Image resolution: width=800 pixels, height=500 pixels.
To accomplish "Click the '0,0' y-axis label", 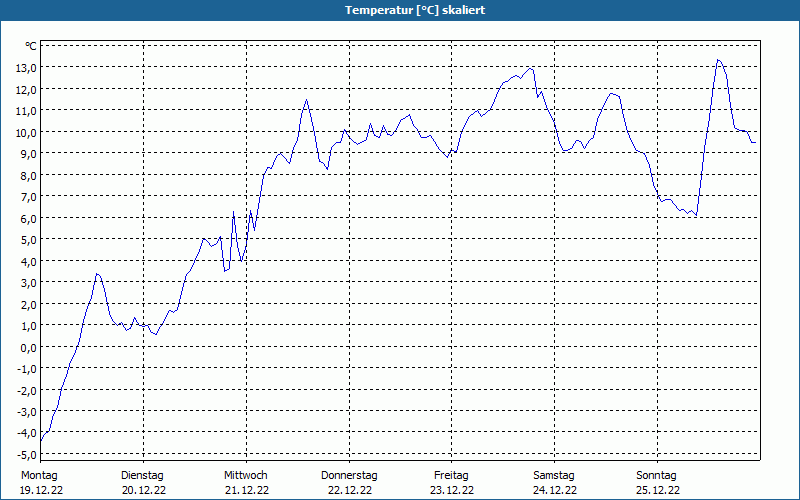I will [29, 347].
